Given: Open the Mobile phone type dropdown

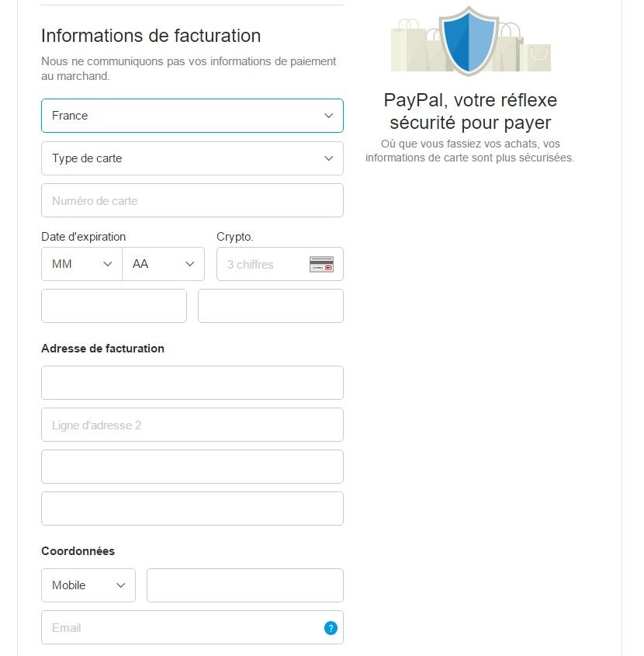Looking at the screenshot, I should pyautogui.click(x=88, y=585).
